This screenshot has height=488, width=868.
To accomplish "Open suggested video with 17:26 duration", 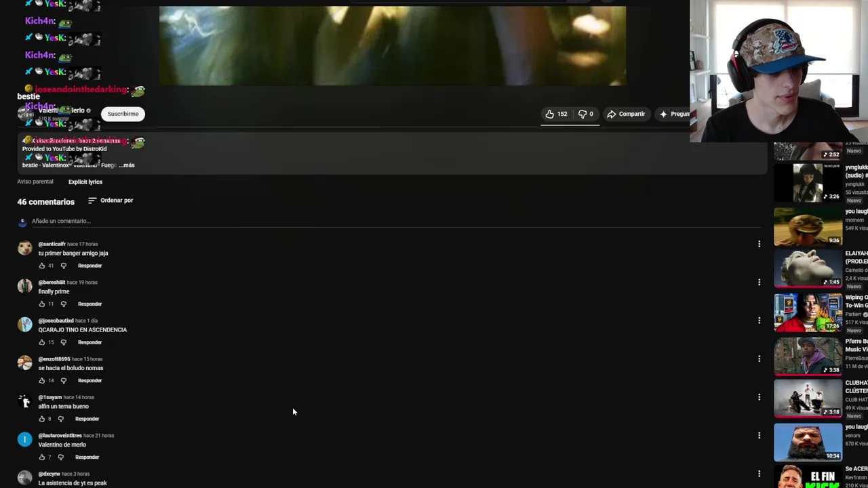I will click(x=808, y=312).
